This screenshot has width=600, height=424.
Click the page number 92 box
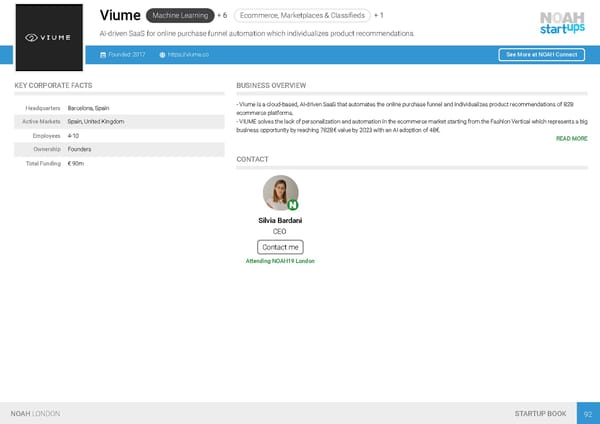588,413
